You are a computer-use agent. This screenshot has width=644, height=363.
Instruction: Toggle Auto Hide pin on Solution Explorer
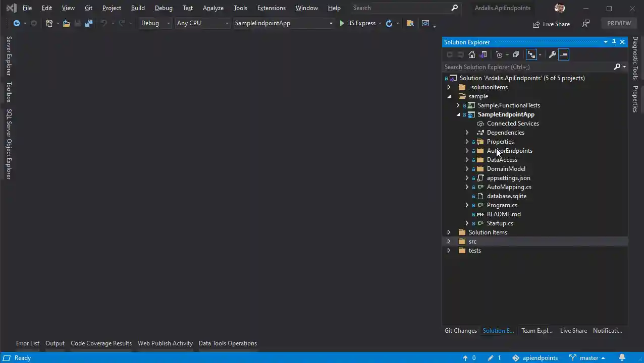(x=614, y=42)
